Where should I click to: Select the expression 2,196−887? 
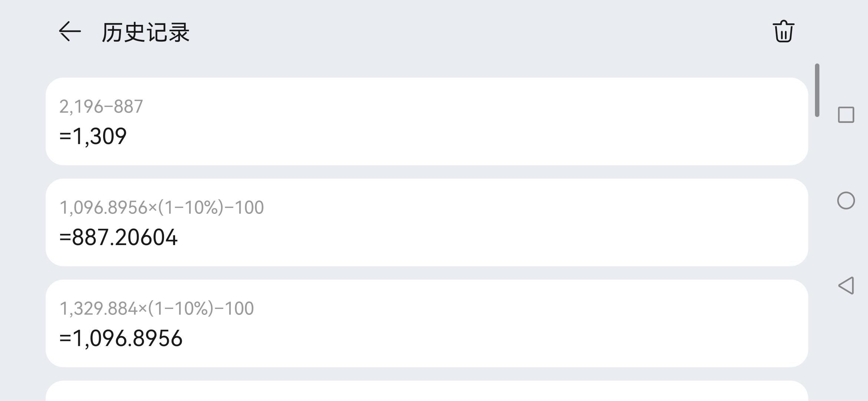click(101, 107)
